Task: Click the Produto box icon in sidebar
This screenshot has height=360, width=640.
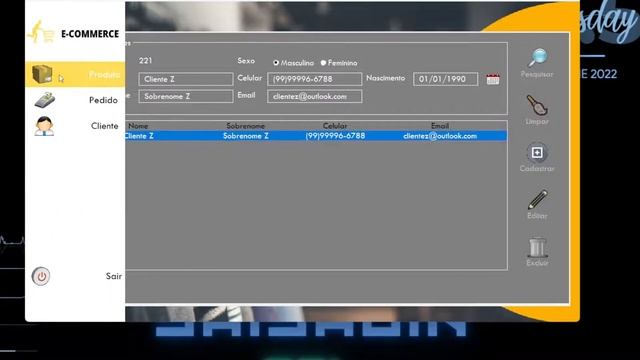Action: pos(42,74)
